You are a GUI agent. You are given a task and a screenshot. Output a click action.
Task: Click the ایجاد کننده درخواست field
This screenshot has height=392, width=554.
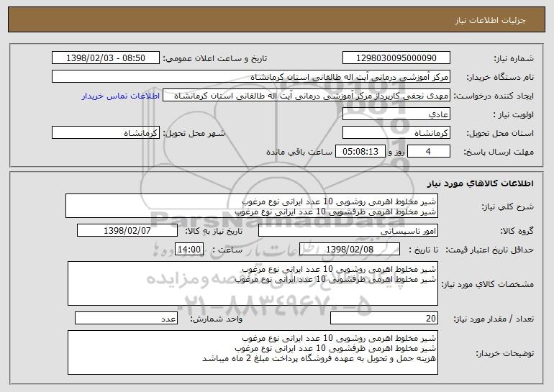point(306,96)
